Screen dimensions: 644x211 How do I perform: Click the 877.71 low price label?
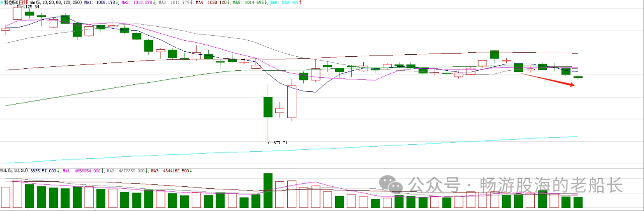pyautogui.click(x=281, y=143)
